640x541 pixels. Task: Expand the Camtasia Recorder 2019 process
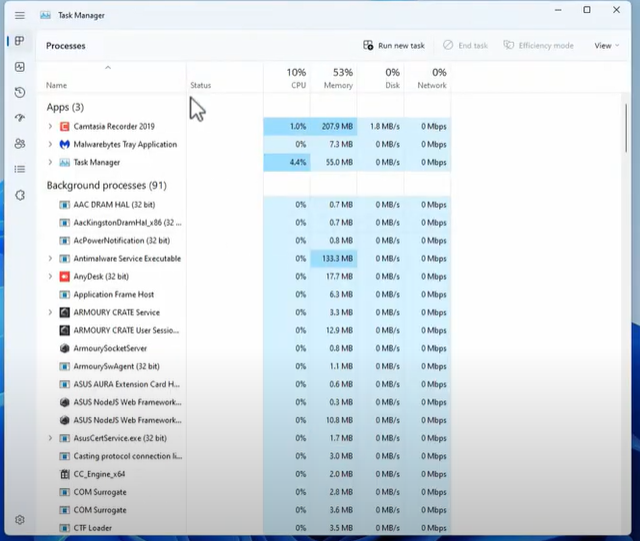click(x=50, y=127)
